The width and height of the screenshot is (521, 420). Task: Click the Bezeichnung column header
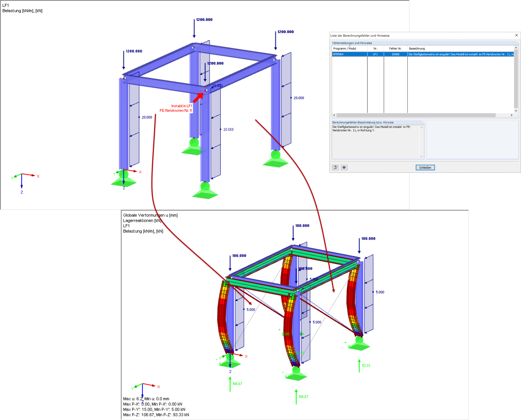point(417,48)
